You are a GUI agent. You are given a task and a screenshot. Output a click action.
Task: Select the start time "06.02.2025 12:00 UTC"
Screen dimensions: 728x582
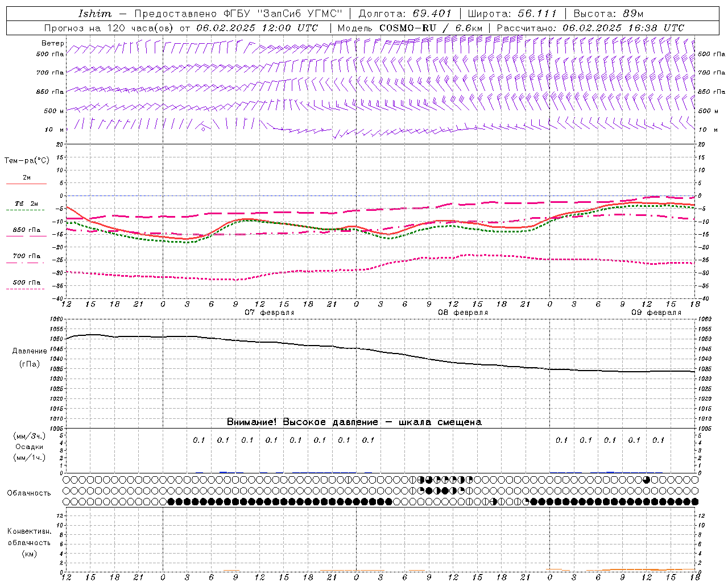coord(257,28)
